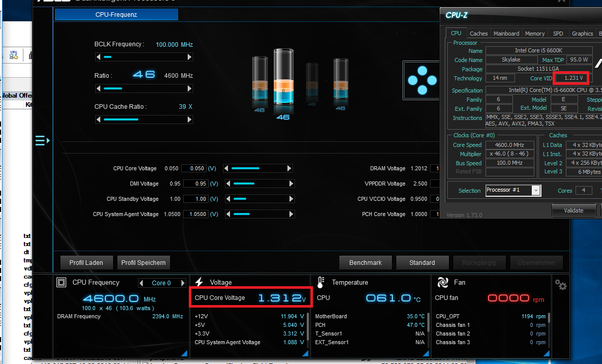Open SPD tab in CPU-Z

(558, 34)
